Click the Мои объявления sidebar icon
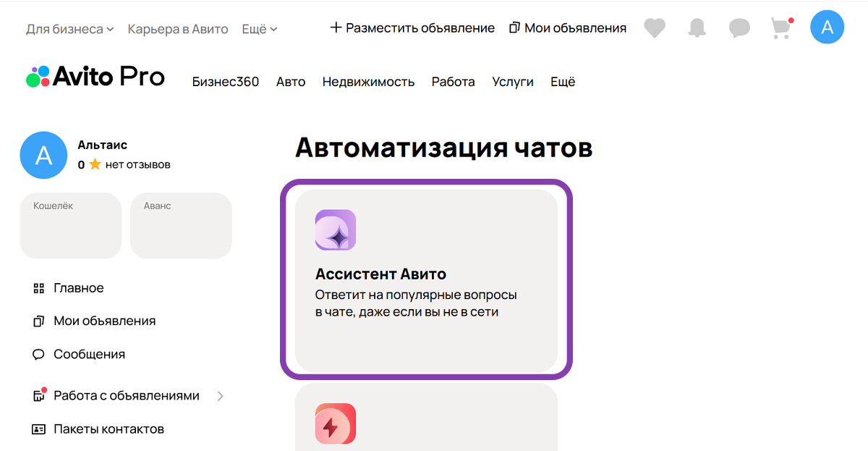Screen dimensions: 868x451 (38, 321)
